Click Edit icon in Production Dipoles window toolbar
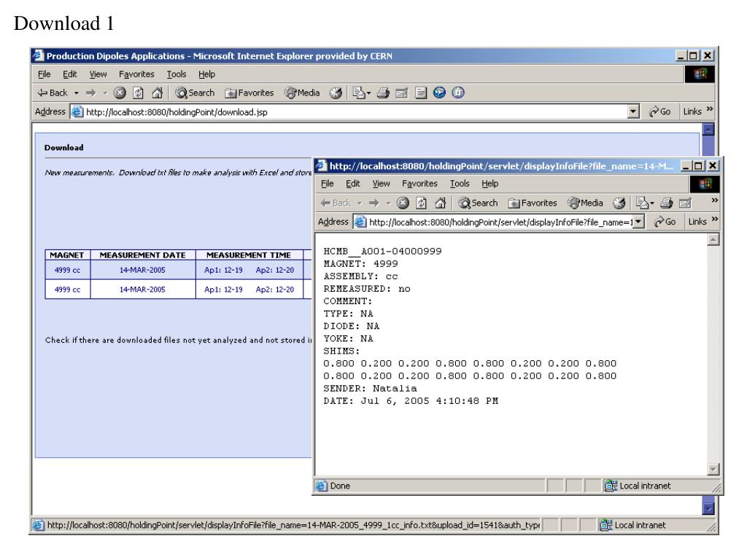Screen dimensions: 747x560 click(402, 93)
